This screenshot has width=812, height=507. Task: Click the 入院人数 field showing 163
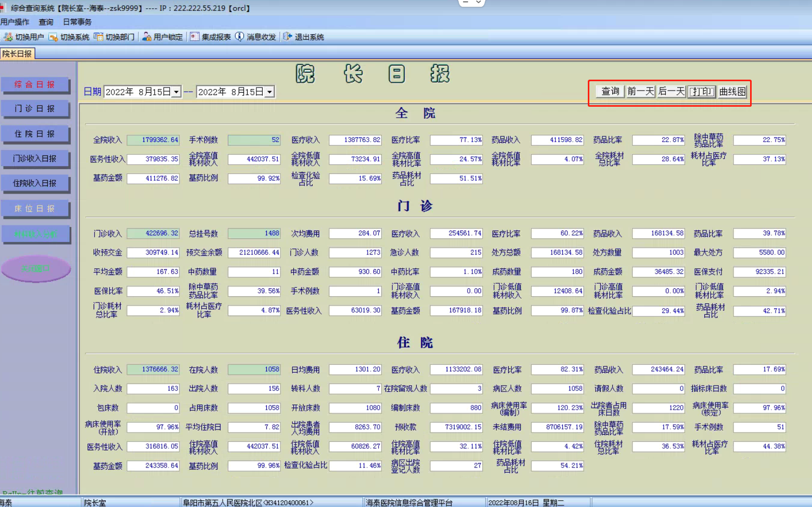coord(153,389)
